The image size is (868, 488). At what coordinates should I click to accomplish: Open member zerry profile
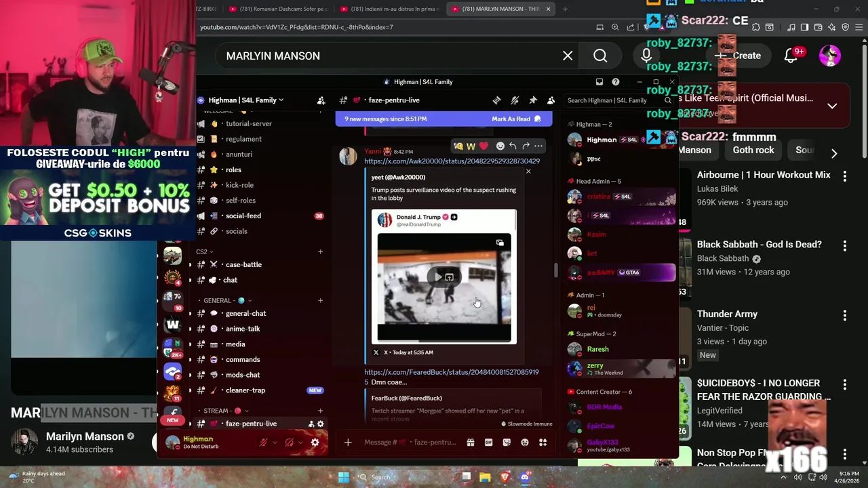click(620, 369)
